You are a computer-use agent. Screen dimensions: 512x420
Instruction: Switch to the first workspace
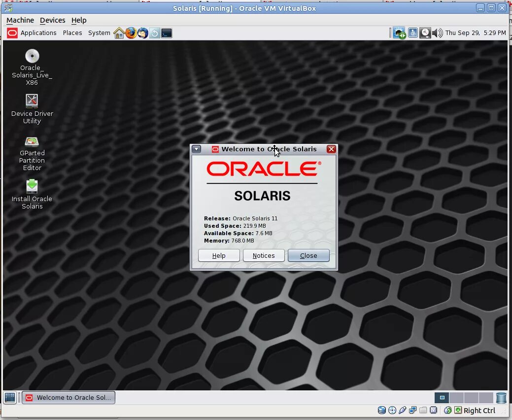point(442,397)
